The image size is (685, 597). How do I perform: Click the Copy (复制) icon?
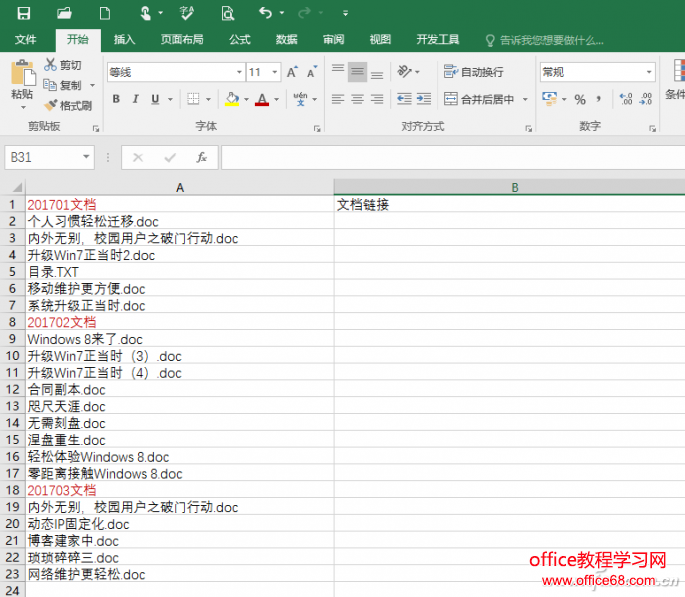tap(50, 85)
